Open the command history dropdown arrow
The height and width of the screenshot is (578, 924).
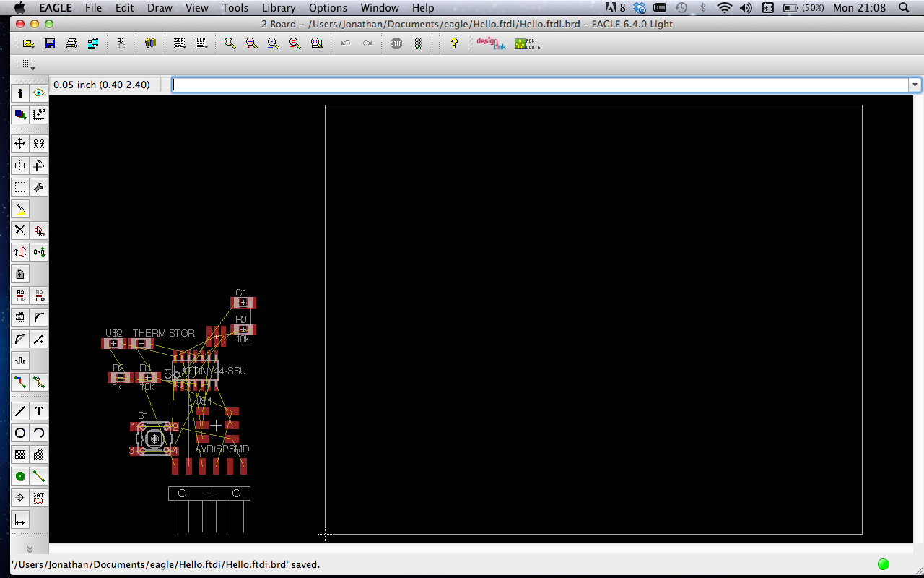[x=915, y=85]
